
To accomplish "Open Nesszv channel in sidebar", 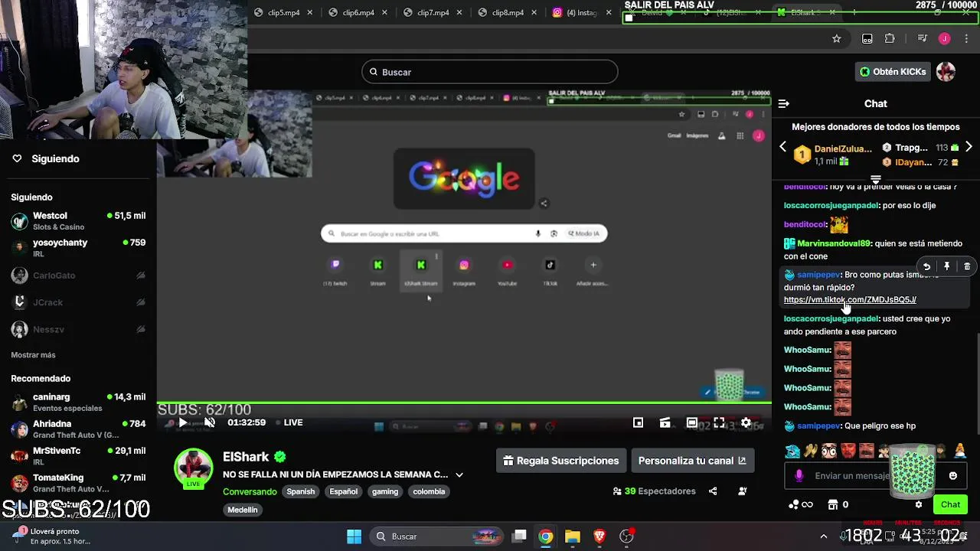I will pyautogui.click(x=78, y=329).
